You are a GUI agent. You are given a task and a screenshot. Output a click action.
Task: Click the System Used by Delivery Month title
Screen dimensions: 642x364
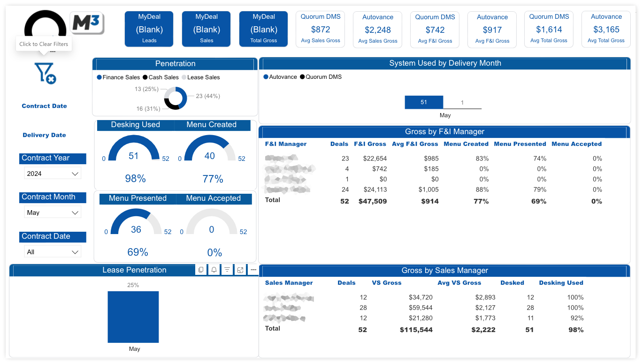(445, 63)
